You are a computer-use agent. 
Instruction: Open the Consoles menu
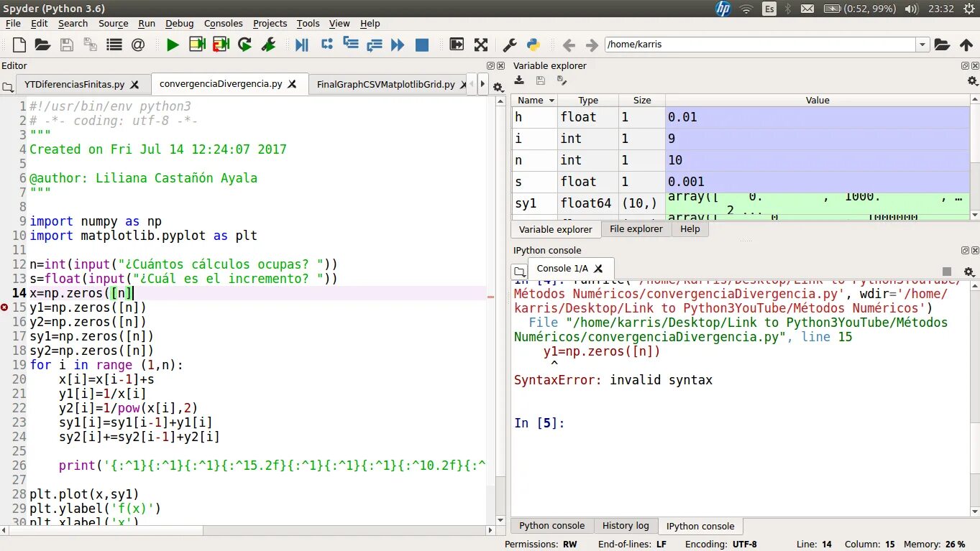(x=223, y=23)
